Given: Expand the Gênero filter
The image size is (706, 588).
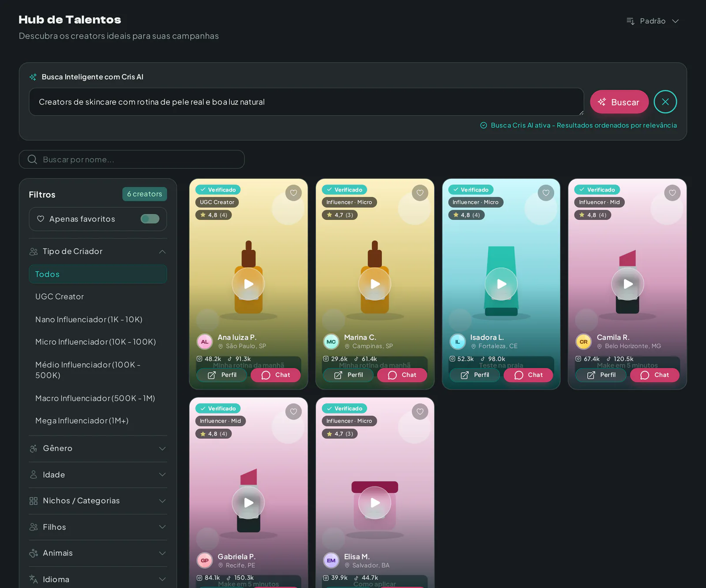Looking at the screenshot, I should pos(98,449).
